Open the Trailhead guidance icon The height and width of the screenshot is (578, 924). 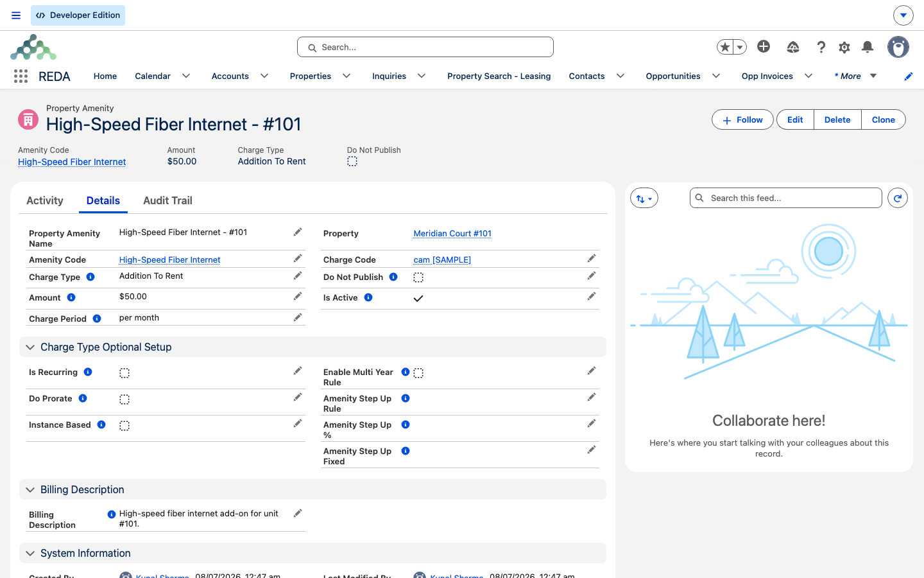tap(793, 47)
